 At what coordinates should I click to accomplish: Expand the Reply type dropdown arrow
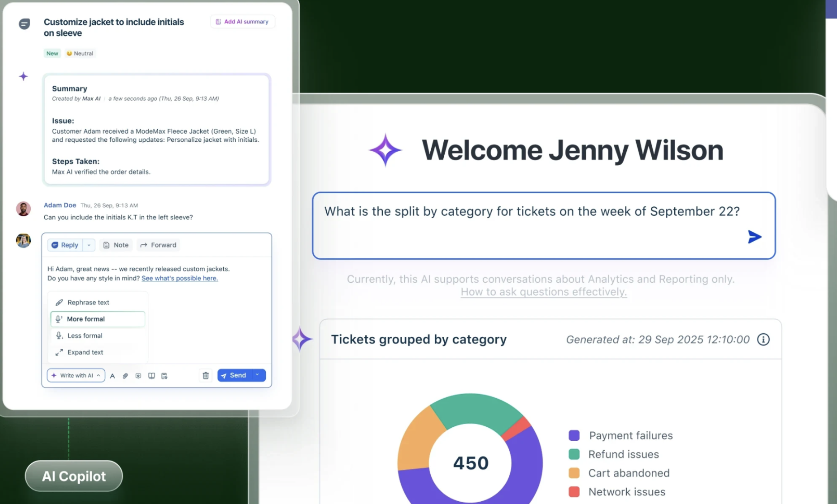pyautogui.click(x=89, y=245)
